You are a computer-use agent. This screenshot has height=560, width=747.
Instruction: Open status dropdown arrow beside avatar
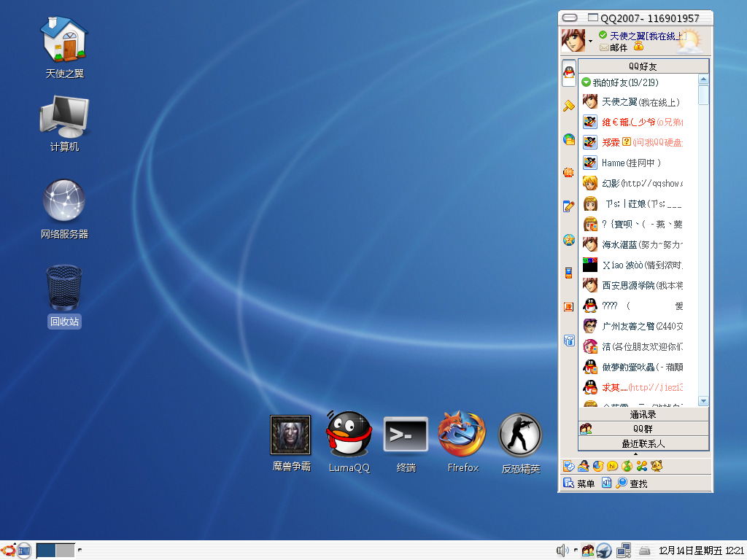[x=590, y=41]
